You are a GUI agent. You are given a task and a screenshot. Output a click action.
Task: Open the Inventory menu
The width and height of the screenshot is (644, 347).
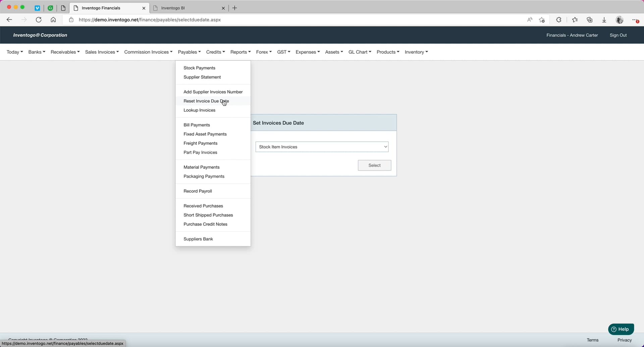416,52
